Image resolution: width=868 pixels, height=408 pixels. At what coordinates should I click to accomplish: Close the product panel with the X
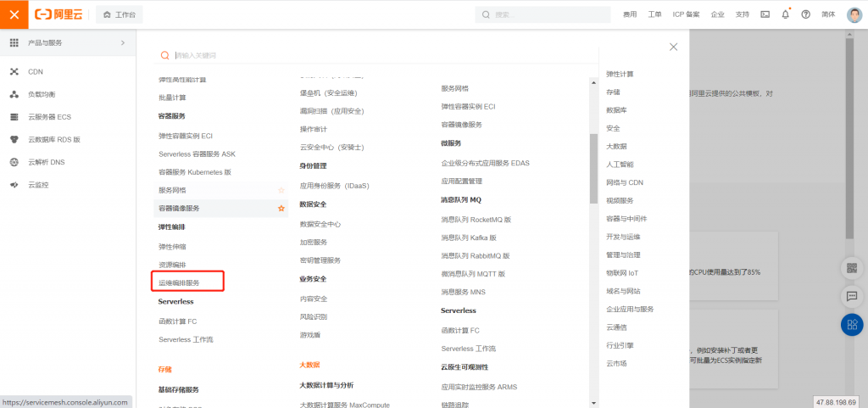(x=673, y=47)
